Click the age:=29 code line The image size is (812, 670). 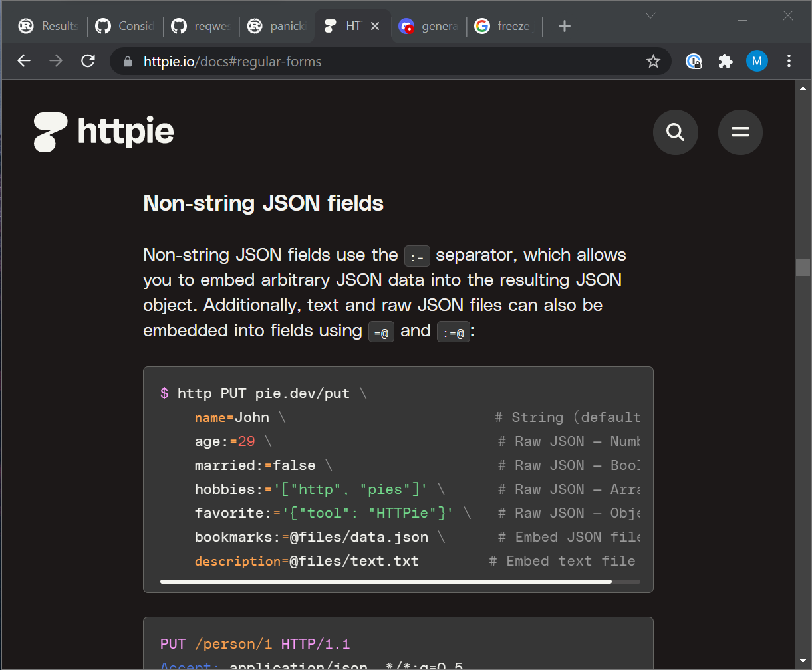pyautogui.click(x=233, y=441)
